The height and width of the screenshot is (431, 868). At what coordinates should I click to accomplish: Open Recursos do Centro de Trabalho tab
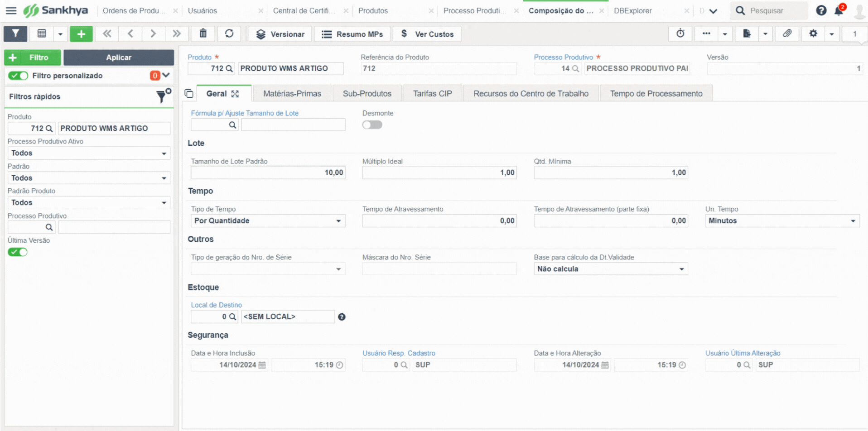coord(531,94)
